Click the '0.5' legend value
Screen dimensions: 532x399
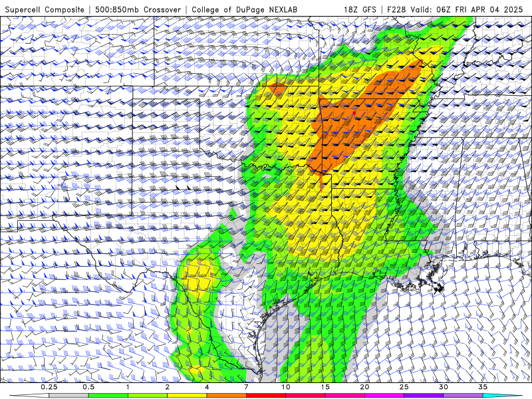point(88,387)
